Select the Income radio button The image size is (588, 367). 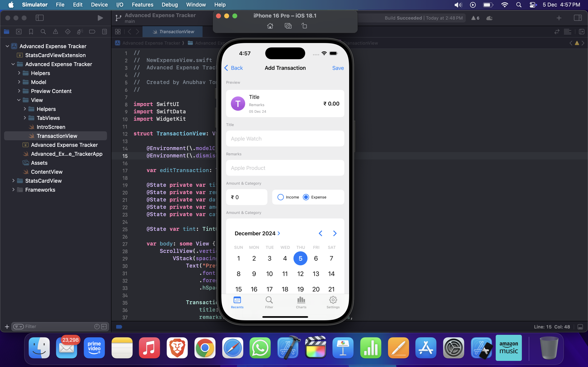281,197
